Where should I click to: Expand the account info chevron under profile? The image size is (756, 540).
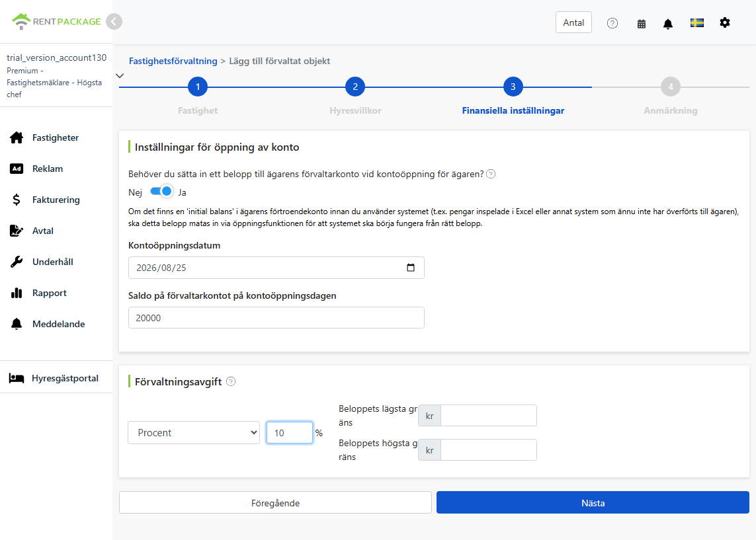(x=120, y=75)
